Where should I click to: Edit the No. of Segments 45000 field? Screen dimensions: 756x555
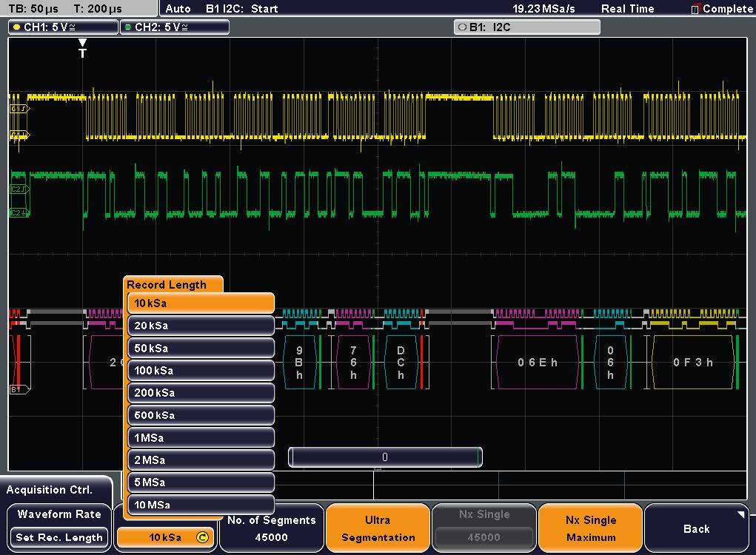coord(272,528)
